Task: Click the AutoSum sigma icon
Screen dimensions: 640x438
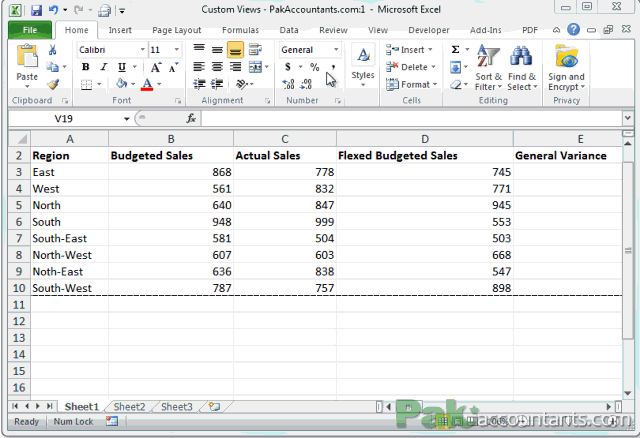Action: 456,50
